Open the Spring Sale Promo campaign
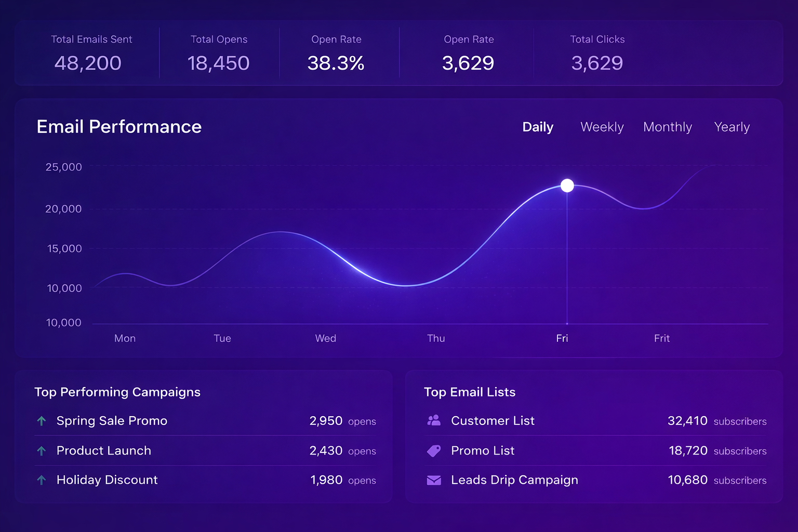 coord(112,421)
